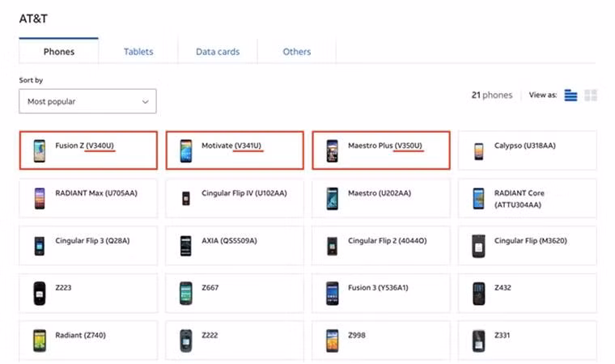Select the Phones tab
The height and width of the screenshot is (364, 615).
tap(58, 52)
